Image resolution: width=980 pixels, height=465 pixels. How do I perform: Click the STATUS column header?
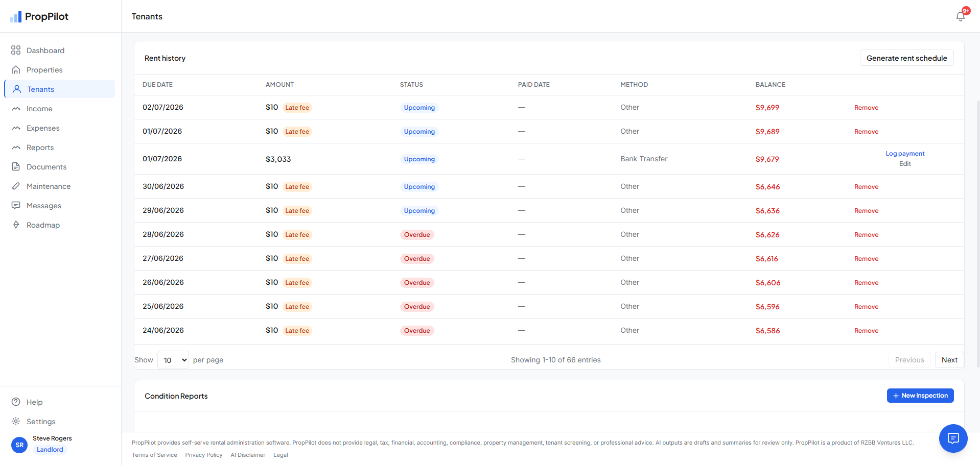tap(411, 84)
